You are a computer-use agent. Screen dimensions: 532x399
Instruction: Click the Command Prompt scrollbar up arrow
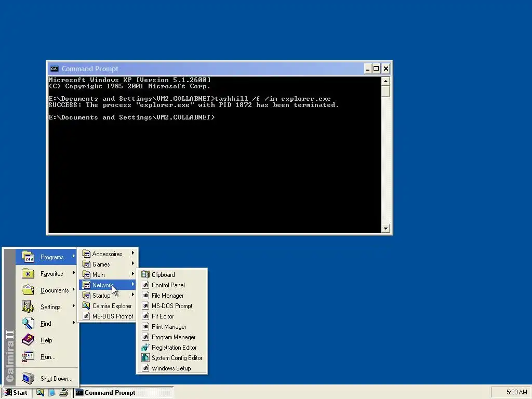click(x=385, y=81)
